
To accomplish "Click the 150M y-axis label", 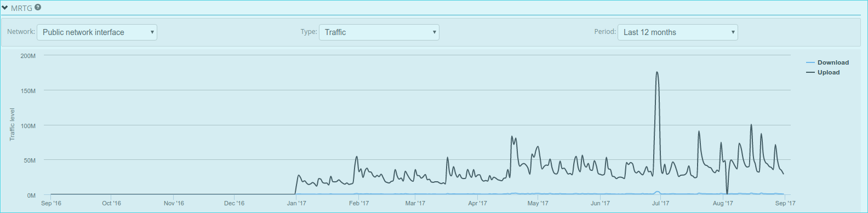I will (28, 91).
